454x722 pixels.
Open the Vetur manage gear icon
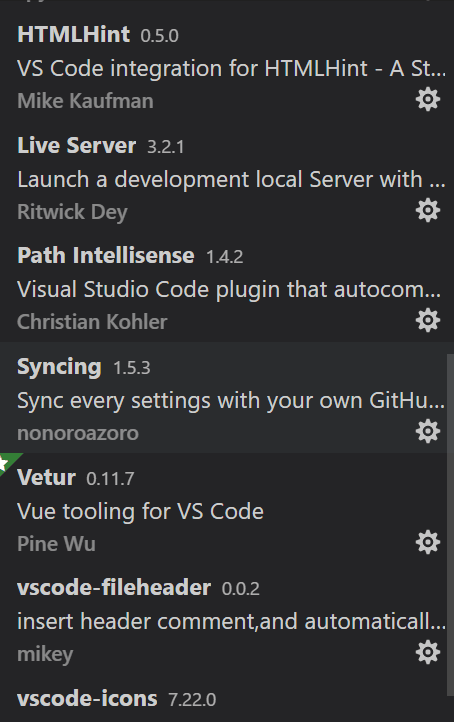click(x=428, y=542)
